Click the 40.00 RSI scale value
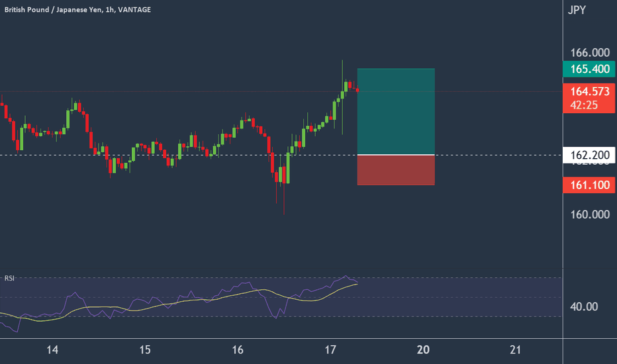617x364 pixels. (x=584, y=306)
